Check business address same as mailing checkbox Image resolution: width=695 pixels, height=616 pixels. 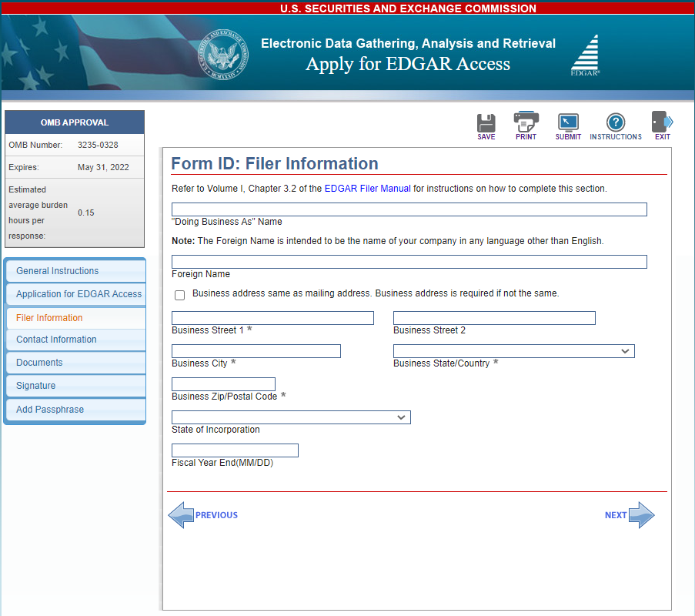(180, 295)
